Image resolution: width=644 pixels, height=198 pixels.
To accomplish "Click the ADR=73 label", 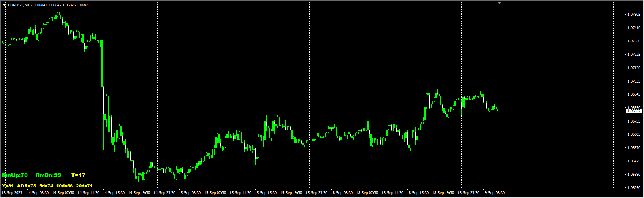I will coord(27,186).
